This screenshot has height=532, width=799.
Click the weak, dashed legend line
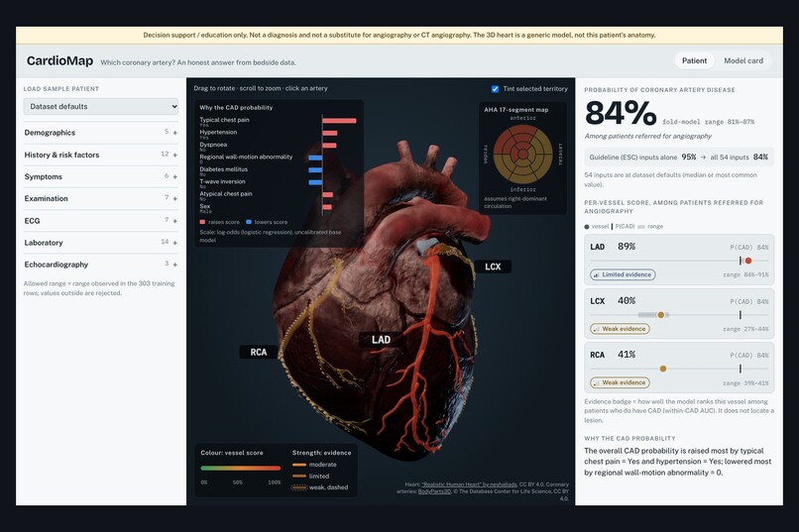click(299, 487)
